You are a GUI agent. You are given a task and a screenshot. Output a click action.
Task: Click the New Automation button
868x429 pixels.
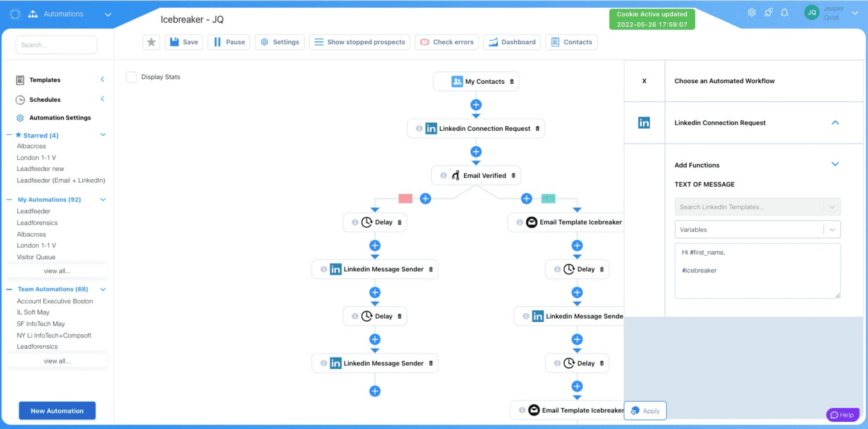[57, 410]
